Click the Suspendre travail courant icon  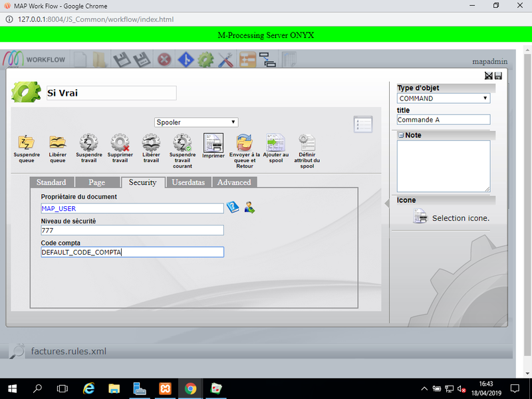tap(182, 142)
